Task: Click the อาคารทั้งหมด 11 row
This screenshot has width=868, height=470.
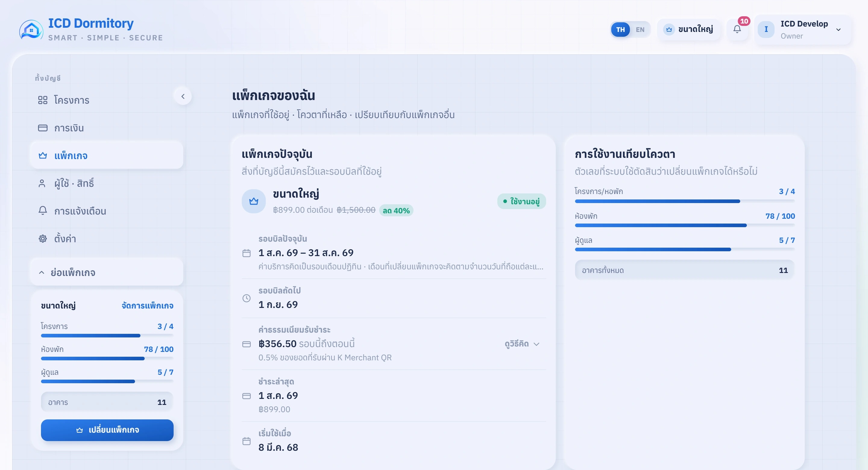Action: point(684,270)
